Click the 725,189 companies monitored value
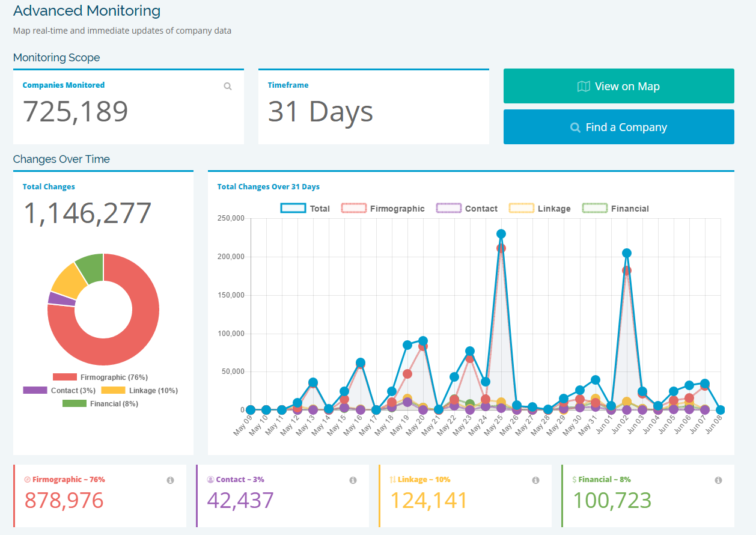The height and width of the screenshot is (535, 756). (76, 112)
